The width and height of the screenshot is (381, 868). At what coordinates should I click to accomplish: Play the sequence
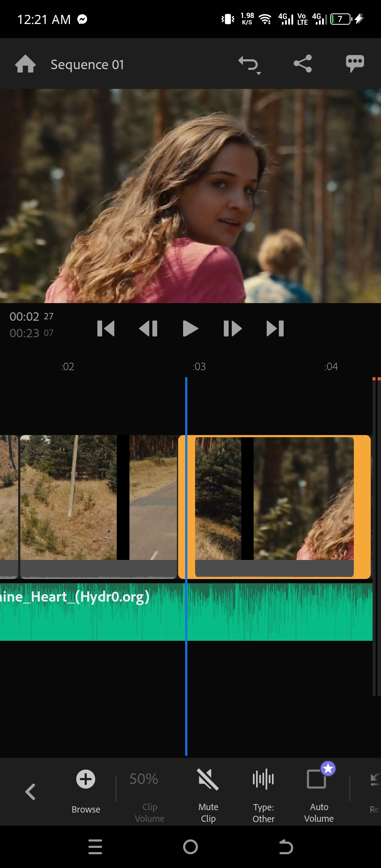(x=190, y=328)
